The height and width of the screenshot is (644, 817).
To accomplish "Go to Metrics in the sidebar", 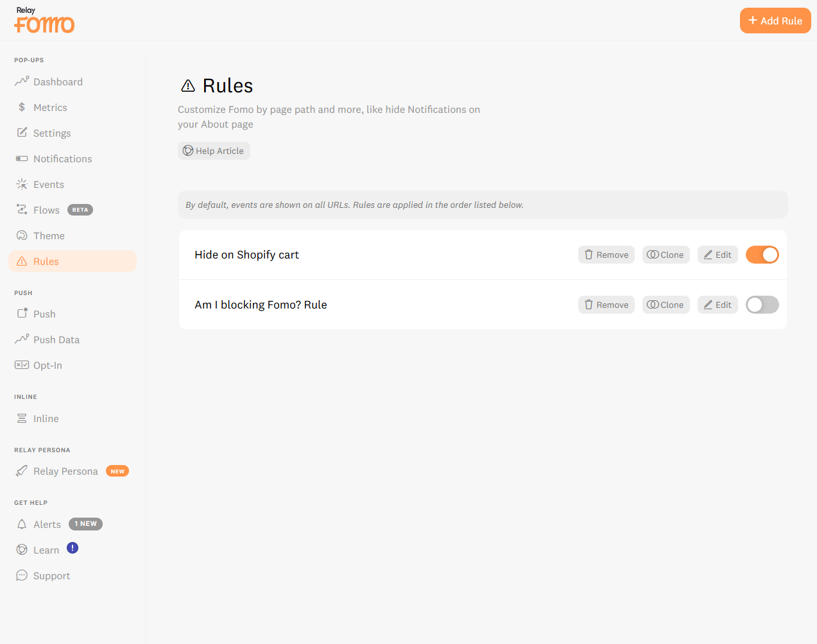I will point(73,107).
